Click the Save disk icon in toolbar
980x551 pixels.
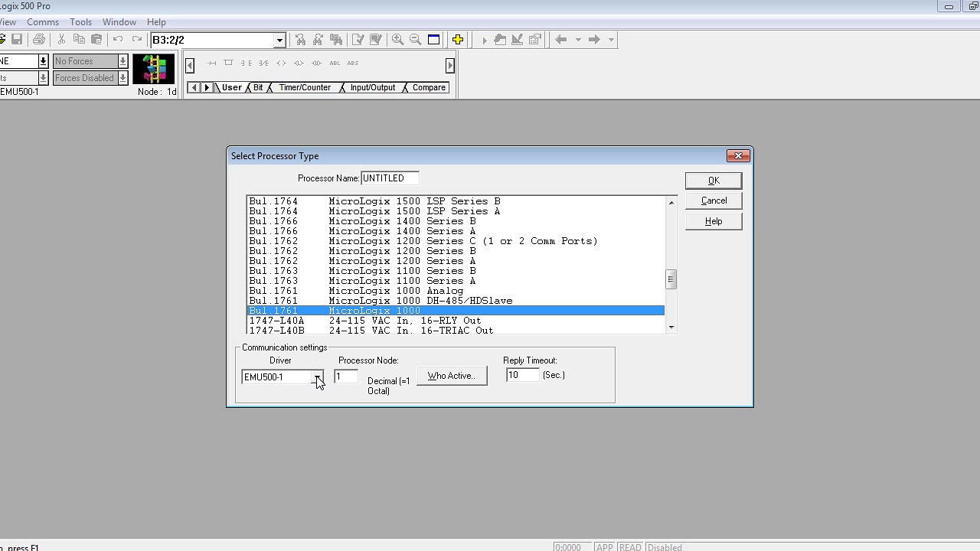[x=17, y=40]
